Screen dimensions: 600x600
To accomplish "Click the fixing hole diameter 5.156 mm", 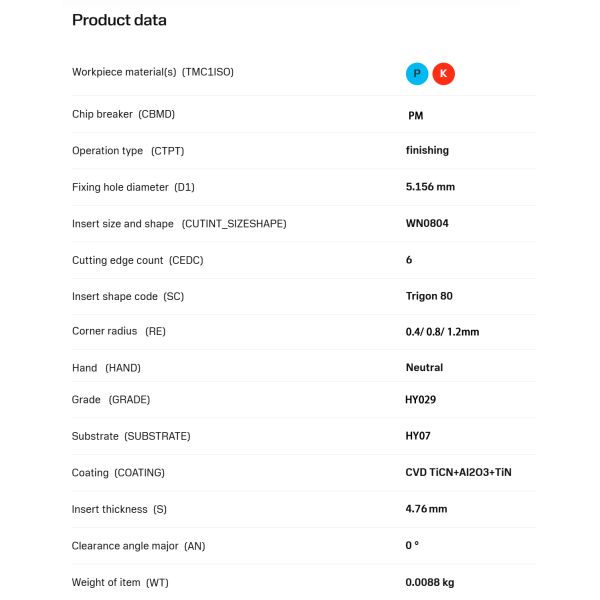I will [x=430, y=187].
